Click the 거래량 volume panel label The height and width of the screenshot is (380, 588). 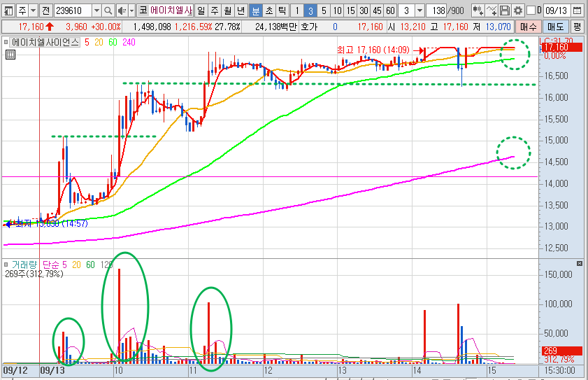[24, 265]
